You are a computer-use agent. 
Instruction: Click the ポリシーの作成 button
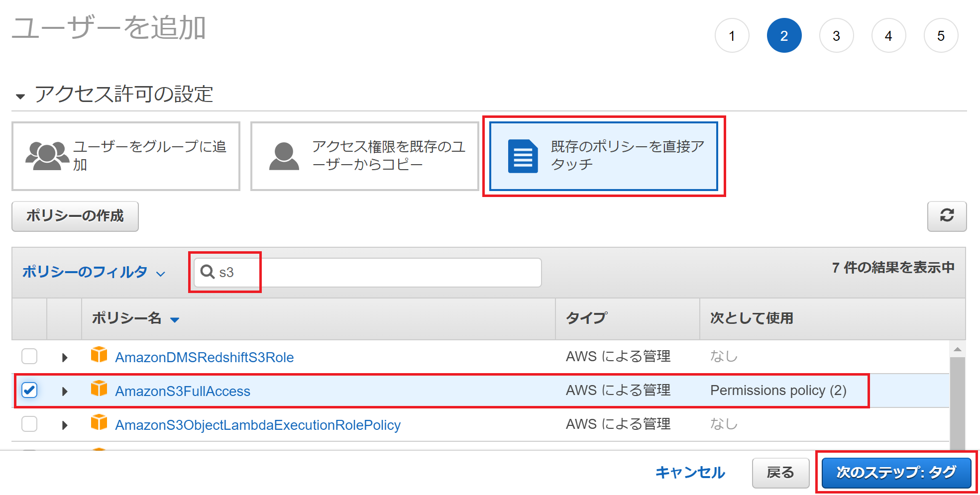click(x=75, y=216)
